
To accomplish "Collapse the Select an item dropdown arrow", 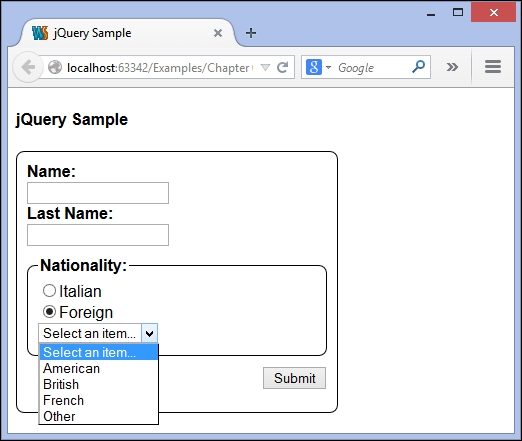I will point(149,333).
